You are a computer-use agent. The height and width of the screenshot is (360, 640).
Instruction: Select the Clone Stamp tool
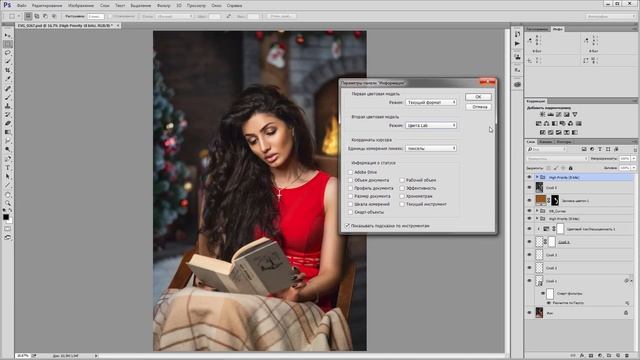click(x=8, y=106)
